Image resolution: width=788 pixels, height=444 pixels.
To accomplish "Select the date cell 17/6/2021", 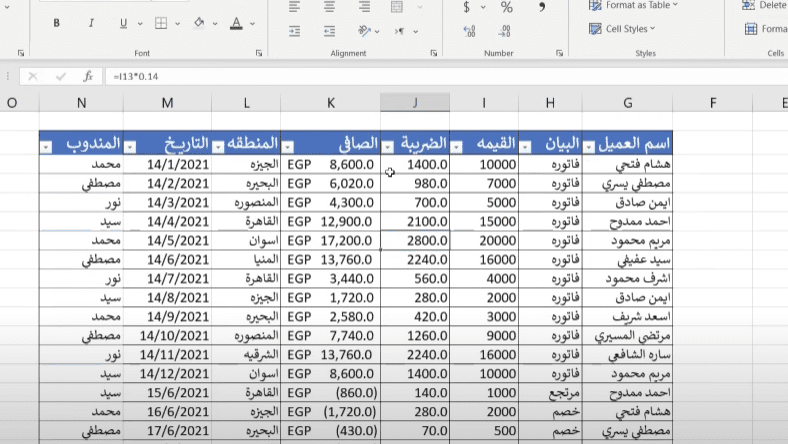I will click(x=167, y=431).
